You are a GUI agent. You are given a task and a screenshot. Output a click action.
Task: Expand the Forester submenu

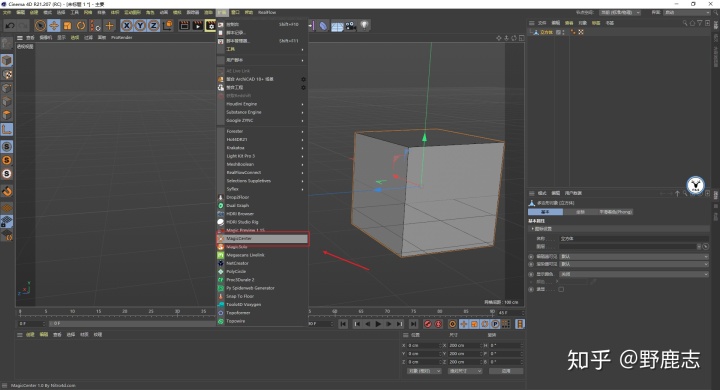263,131
